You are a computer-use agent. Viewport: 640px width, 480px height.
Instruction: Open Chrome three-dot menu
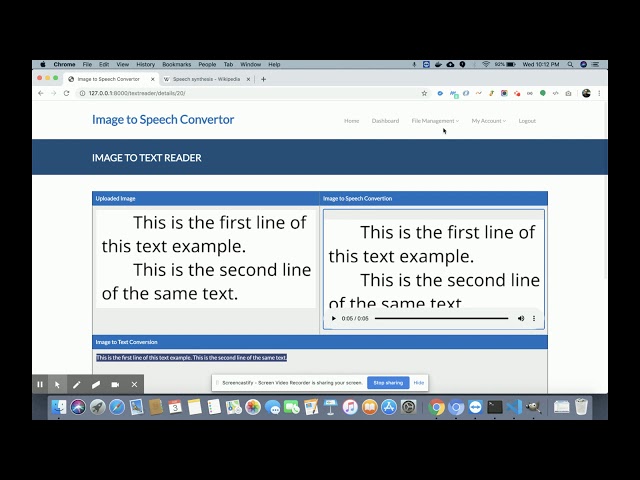pos(599,93)
